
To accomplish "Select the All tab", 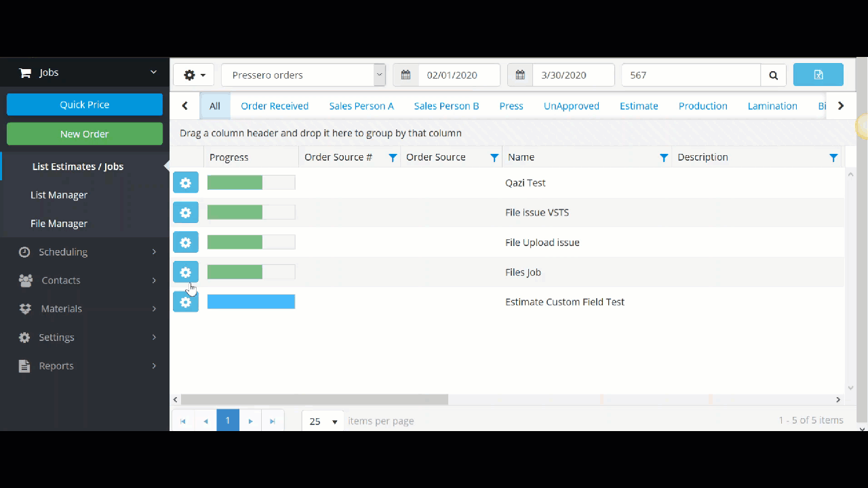I will coord(215,106).
